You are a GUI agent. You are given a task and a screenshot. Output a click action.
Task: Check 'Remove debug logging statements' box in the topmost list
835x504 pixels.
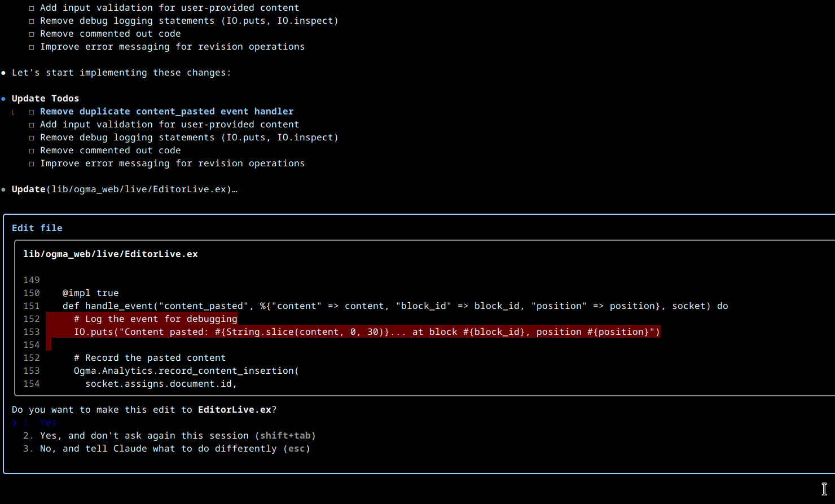(32, 21)
